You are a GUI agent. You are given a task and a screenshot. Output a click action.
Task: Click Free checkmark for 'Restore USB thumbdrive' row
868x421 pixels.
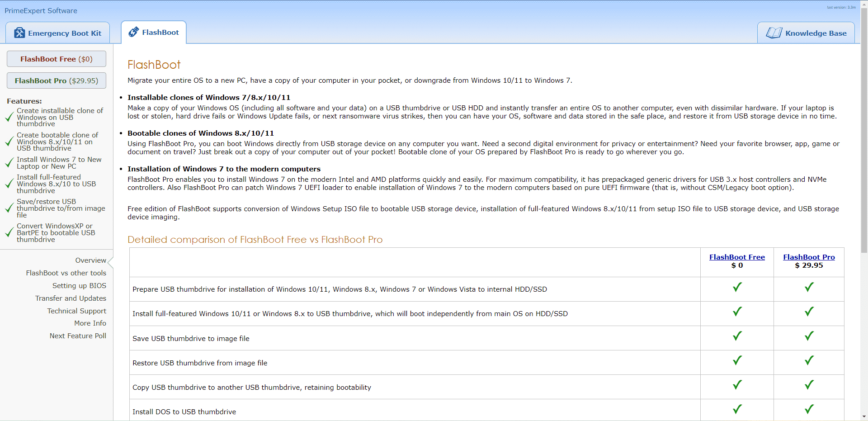click(x=737, y=360)
